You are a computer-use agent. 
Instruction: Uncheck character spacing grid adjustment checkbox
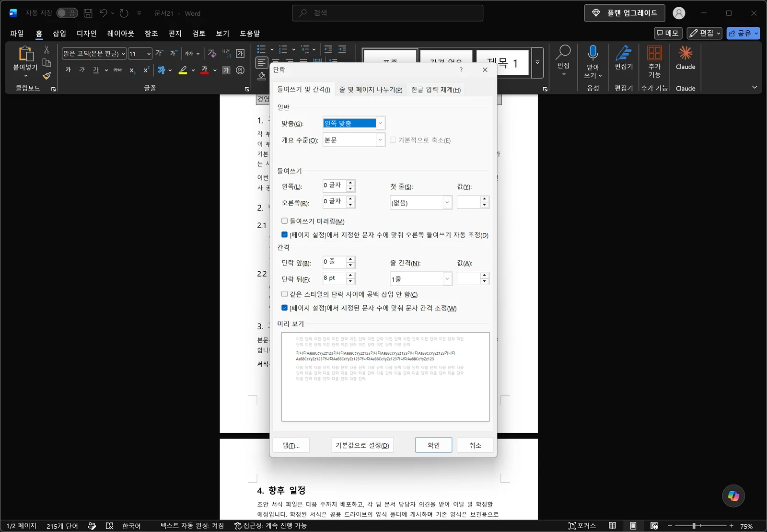tap(284, 308)
